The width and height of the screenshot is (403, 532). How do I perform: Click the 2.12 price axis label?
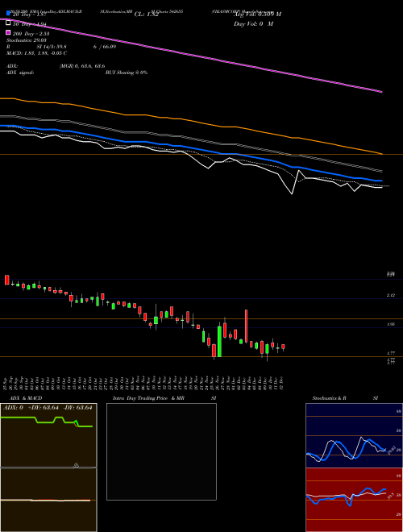391,296
